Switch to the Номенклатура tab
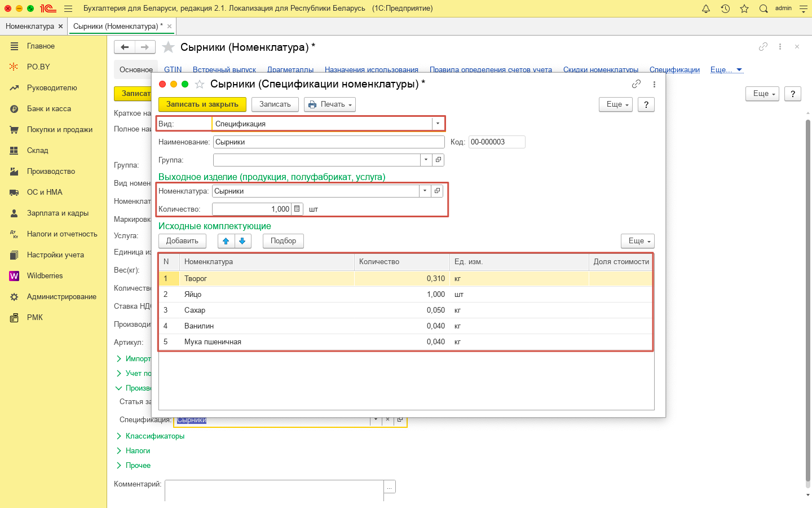The height and width of the screenshot is (508, 812). pyautogui.click(x=29, y=27)
